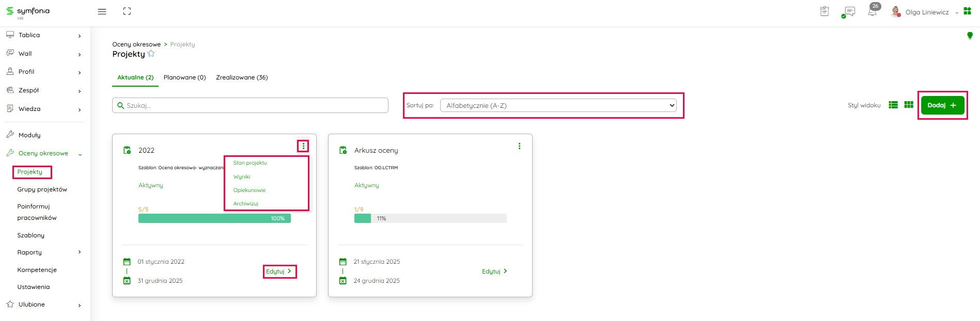Open the clipboard tasks icon in header
The height and width of the screenshot is (321, 980).
click(x=825, y=11)
